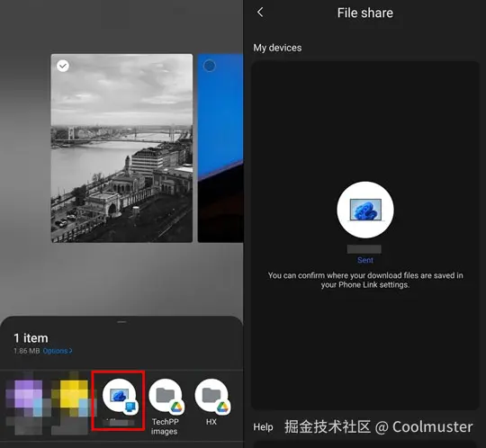Tap the blurred device name under laptop icon
This screenshot has width=486, height=448.
click(364, 249)
